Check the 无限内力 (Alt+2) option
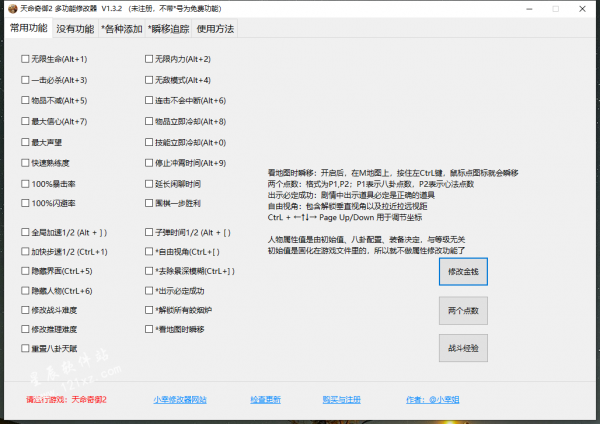 coord(150,59)
